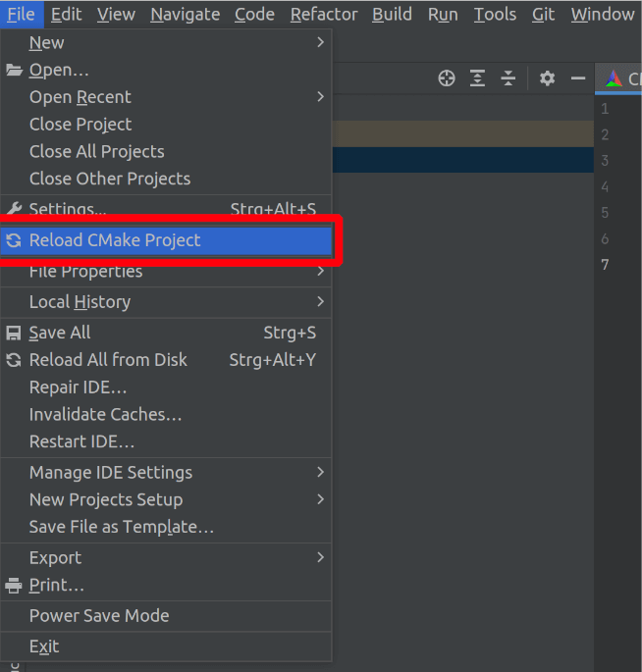The height and width of the screenshot is (672, 642).
Task: Select Reload CMake Project
Action: 115,240
